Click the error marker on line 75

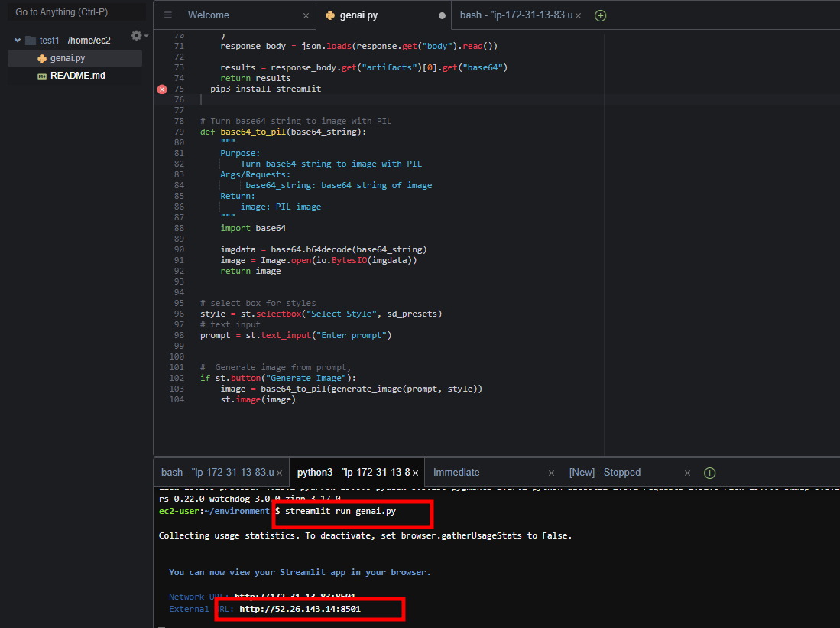[x=162, y=89]
